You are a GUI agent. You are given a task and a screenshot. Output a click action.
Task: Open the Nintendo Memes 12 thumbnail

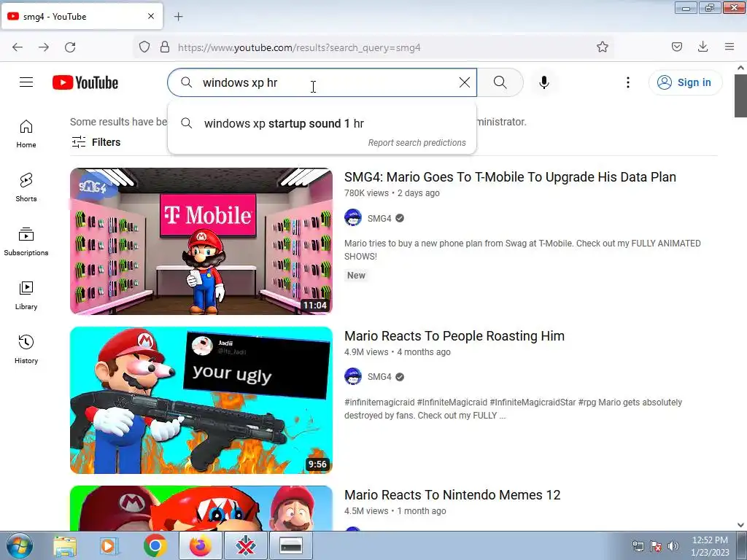[x=201, y=508]
